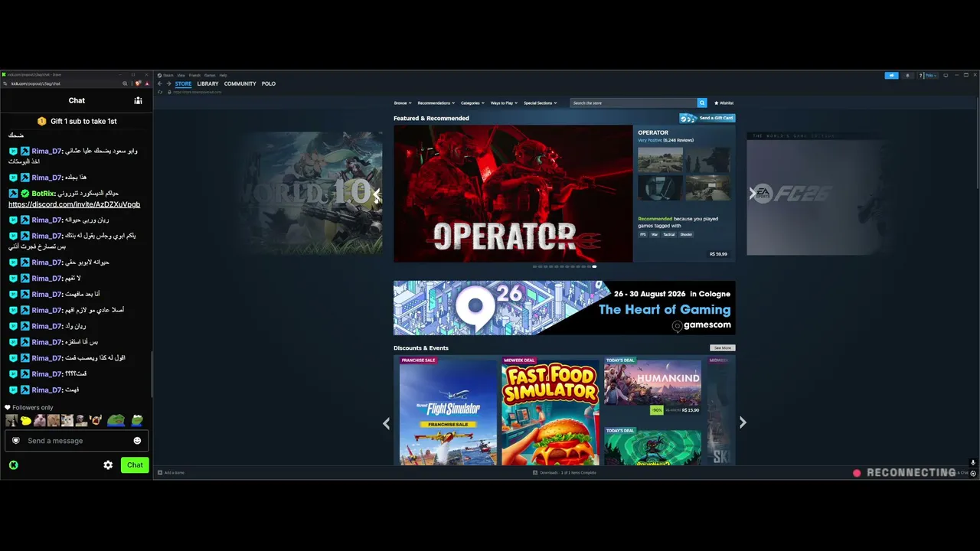Switch to Big Picture mode monitor icon

pos(946,75)
